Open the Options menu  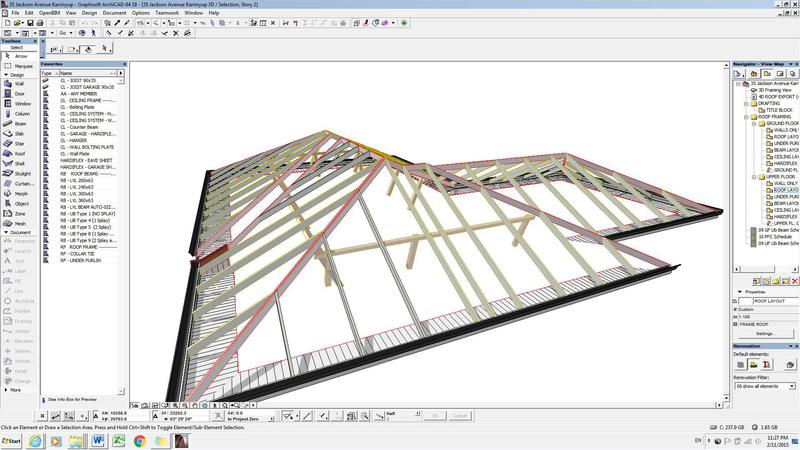141,13
